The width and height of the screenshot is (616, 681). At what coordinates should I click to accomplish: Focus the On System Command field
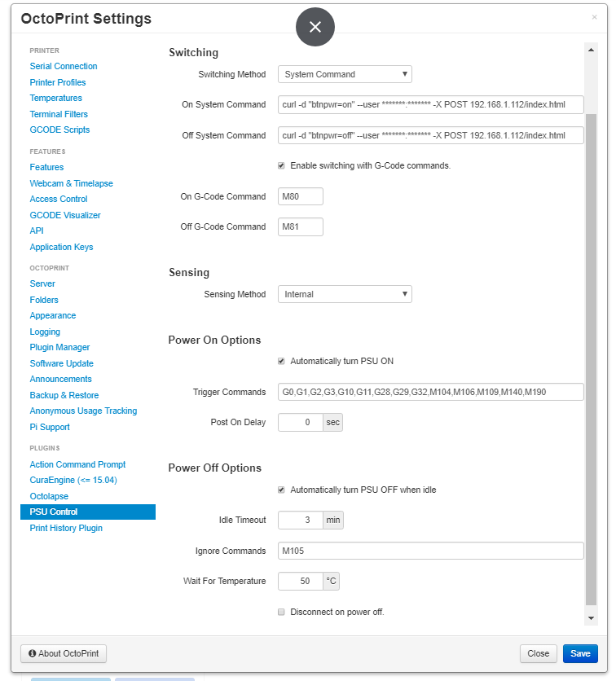click(x=430, y=104)
